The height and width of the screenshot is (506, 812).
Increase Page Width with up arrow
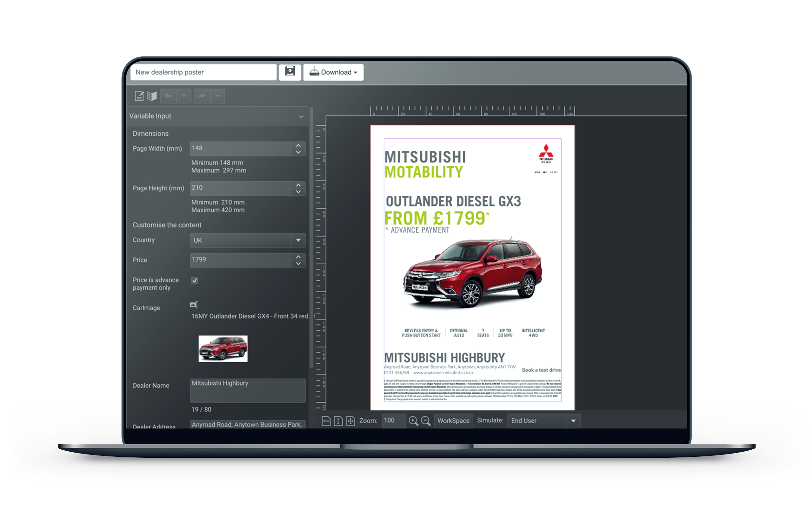[298, 145]
